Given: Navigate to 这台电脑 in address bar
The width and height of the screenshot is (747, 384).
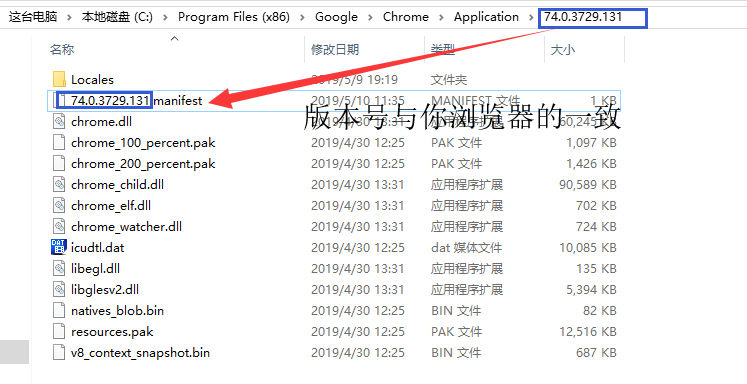Looking at the screenshot, I should coord(33,17).
